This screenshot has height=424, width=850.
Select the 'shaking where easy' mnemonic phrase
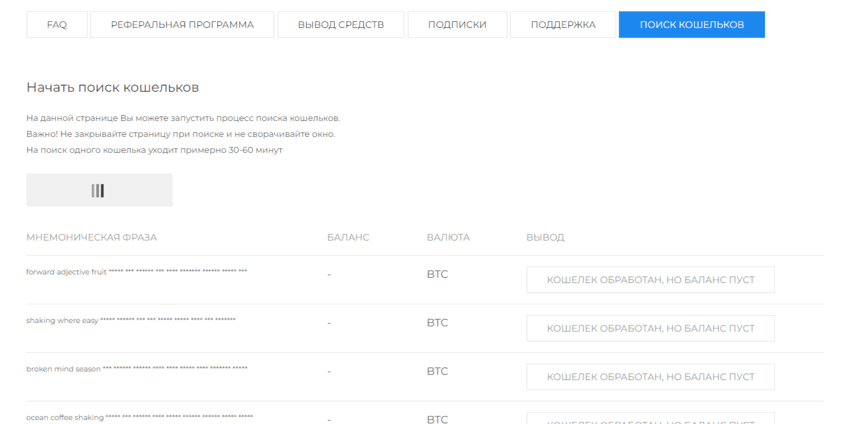click(x=130, y=320)
